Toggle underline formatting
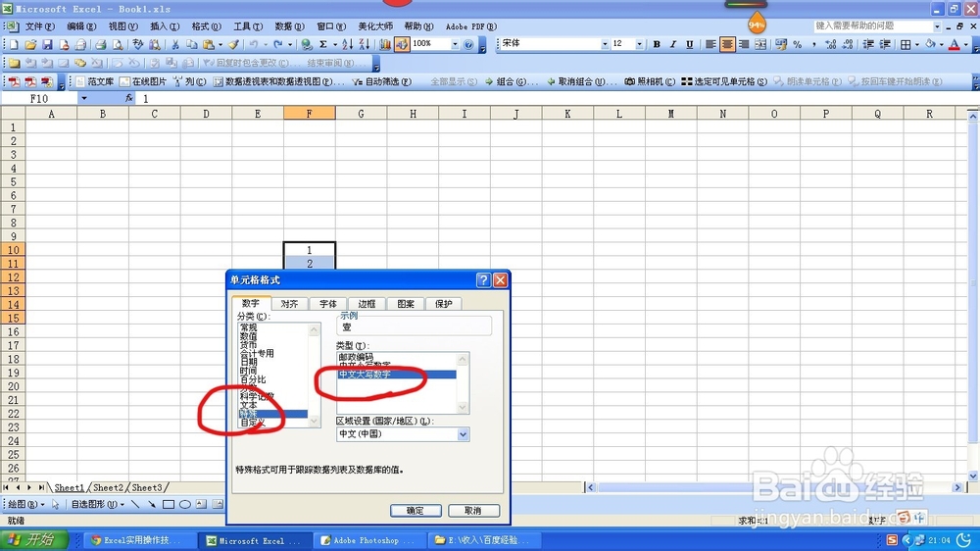This screenshot has width=980, height=551. coord(689,44)
